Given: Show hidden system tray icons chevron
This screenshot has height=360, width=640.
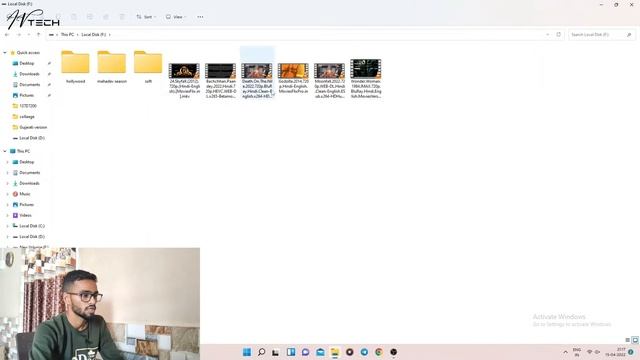Looking at the screenshot, I should tap(565, 352).
